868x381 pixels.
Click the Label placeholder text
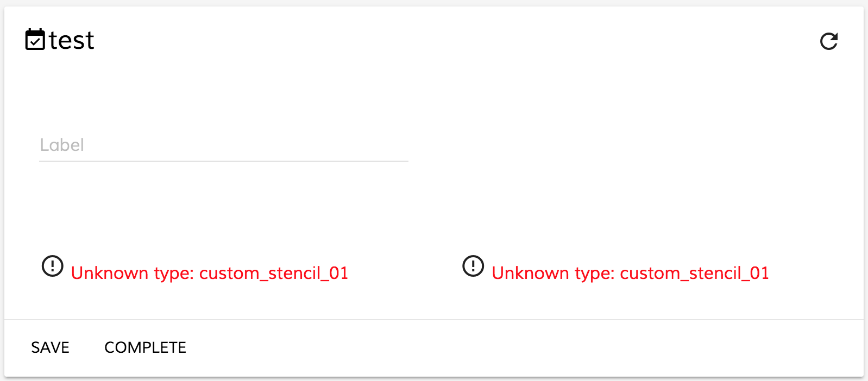pyautogui.click(x=62, y=145)
